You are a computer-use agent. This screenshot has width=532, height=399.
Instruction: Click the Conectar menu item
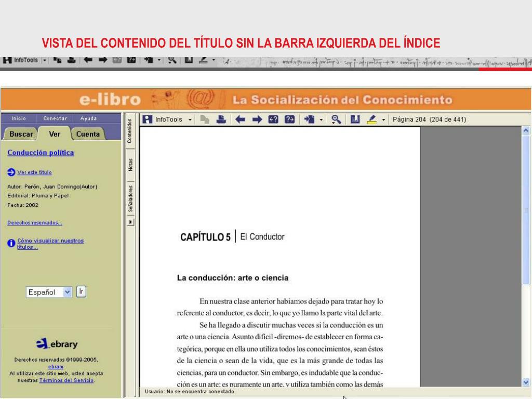click(55, 118)
